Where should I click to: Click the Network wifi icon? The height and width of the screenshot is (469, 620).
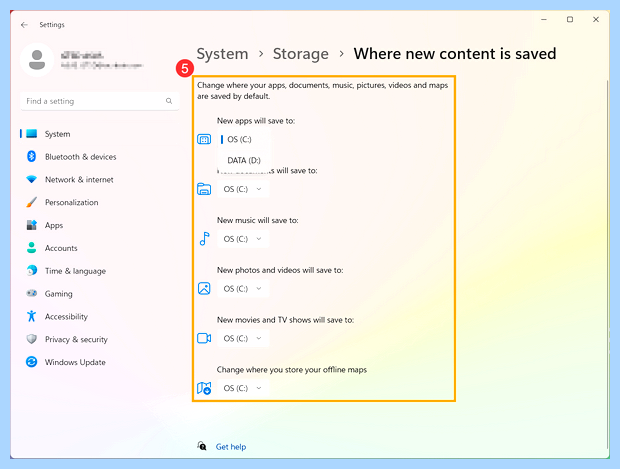click(x=32, y=180)
